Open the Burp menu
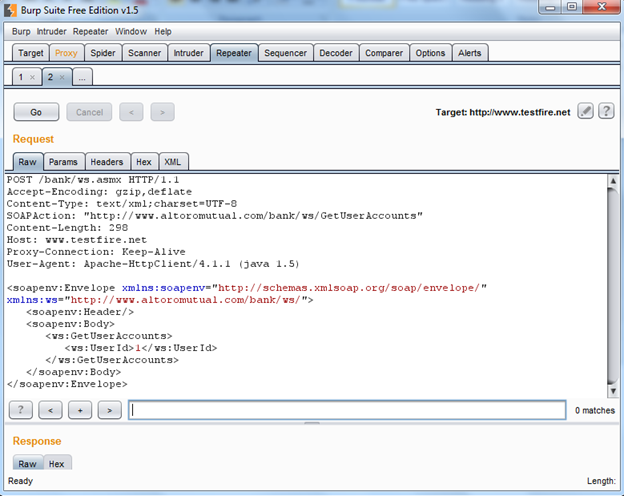This screenshot has height=496, width=624. (x=21, y=32)
